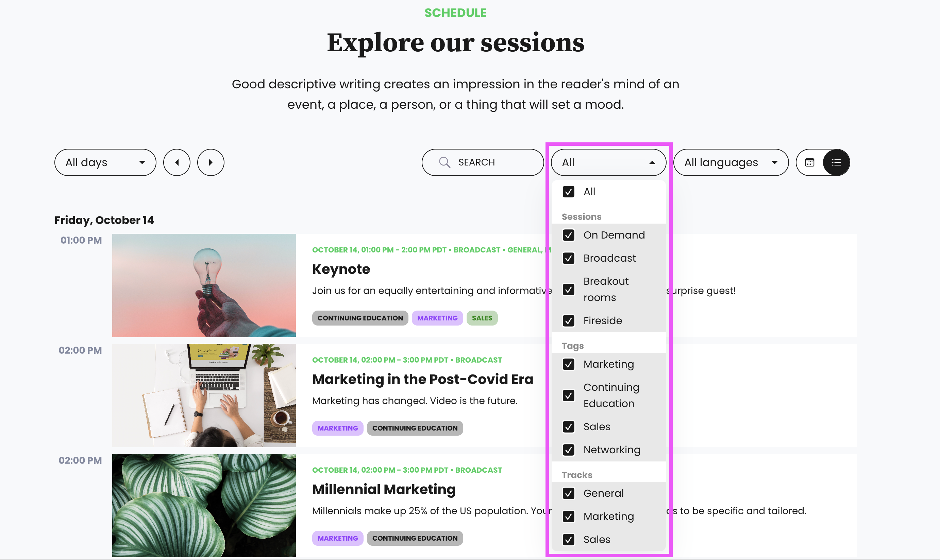Uncheck the On Demand session checkbox
Screen dimensions: 940x560
(x=568, y=235)
